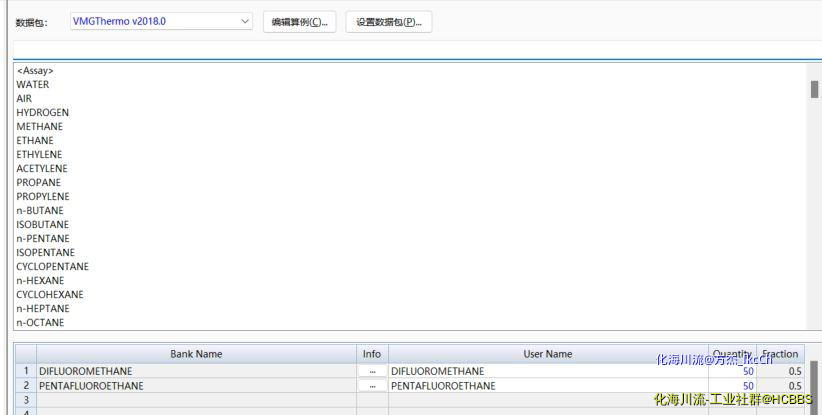Click the 设置数据包(P)... button
The height and width of the screenshot is (415, 822).
pyautogui.click(x=388, y=22)
